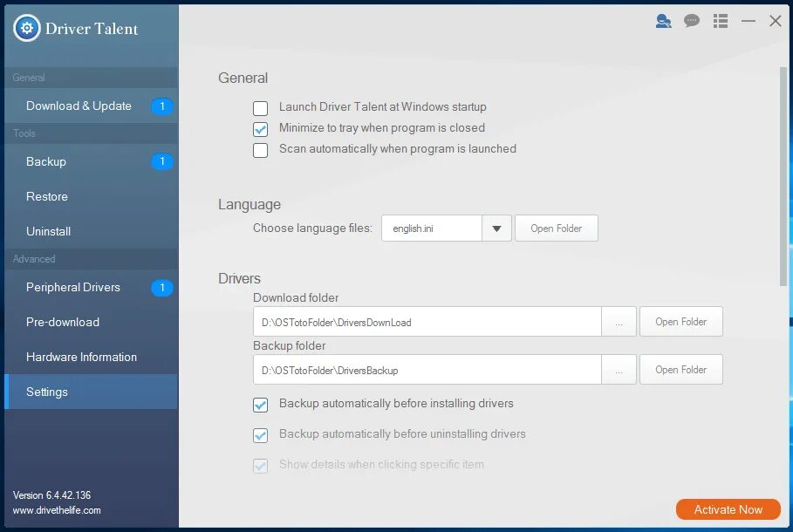This screenshot has height=532, width=793.
Task: Toggle Show details when clicking specific item
Action: pos(261,466)
